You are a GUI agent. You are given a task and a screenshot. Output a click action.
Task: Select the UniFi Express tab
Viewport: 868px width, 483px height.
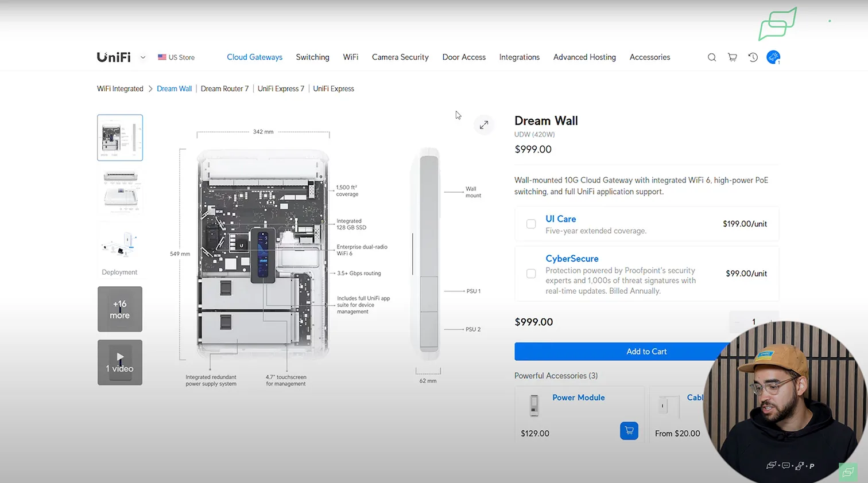[334, 89]
